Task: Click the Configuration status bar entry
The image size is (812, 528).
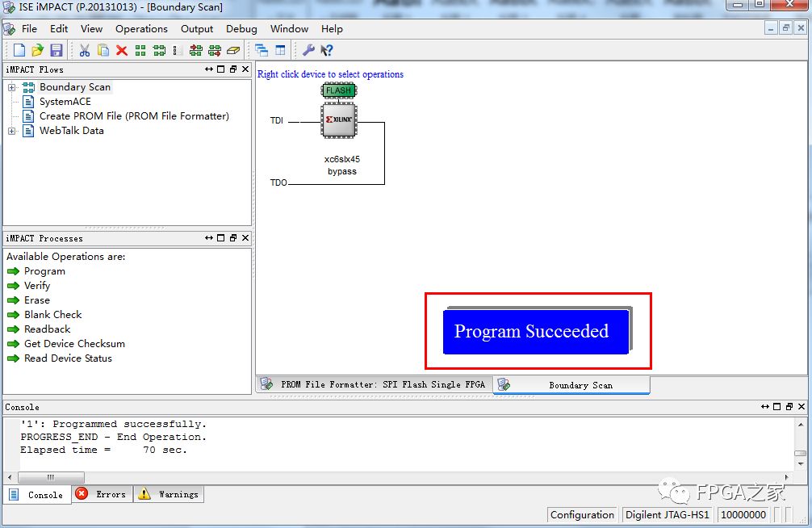Action: point(582,514)
